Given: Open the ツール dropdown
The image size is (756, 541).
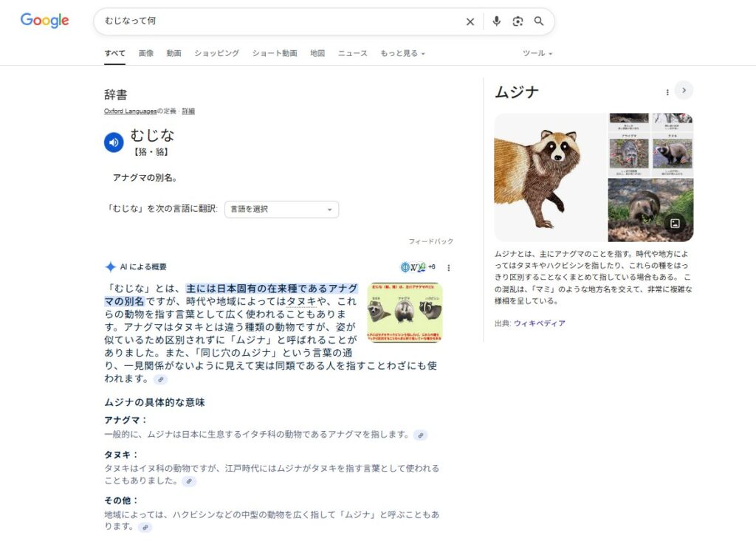Looking at the screenshot, I should pyautogui.click(x=537, y=53).
